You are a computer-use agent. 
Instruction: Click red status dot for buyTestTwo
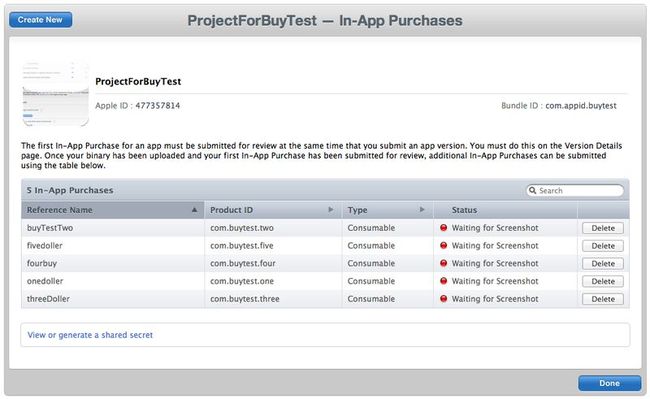pos(444,227)
